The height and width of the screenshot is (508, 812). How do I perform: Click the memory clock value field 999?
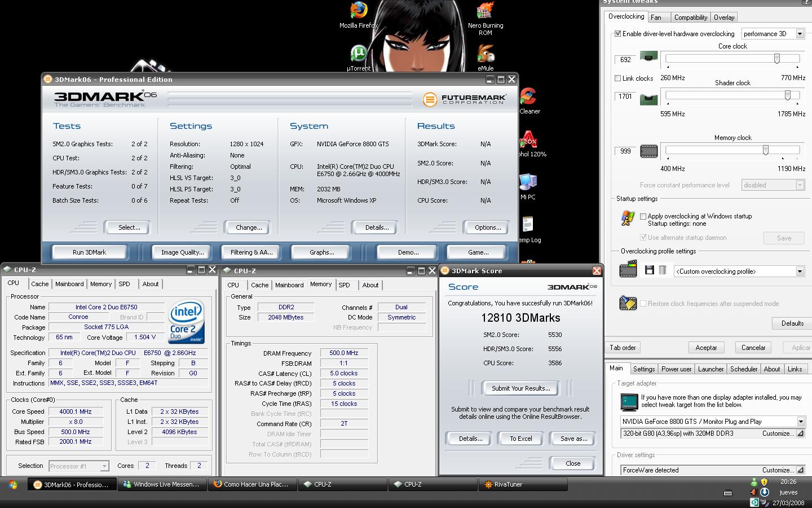tap(625, 151)
